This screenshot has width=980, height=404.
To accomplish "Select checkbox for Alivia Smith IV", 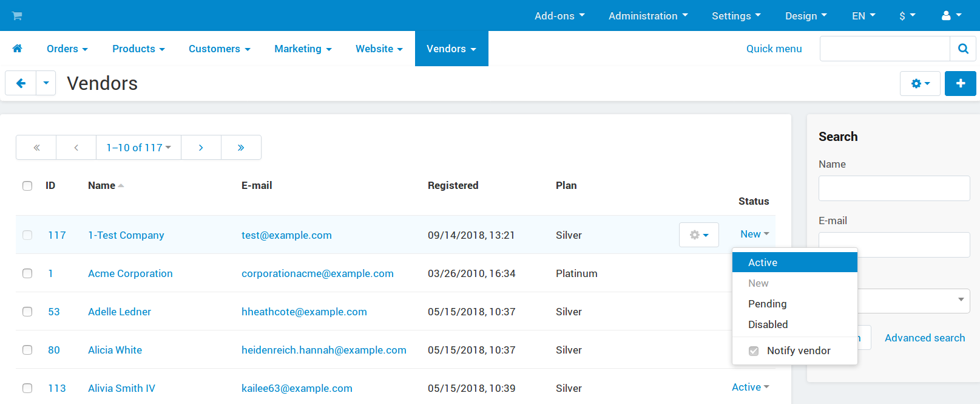I will pos(27,388).
